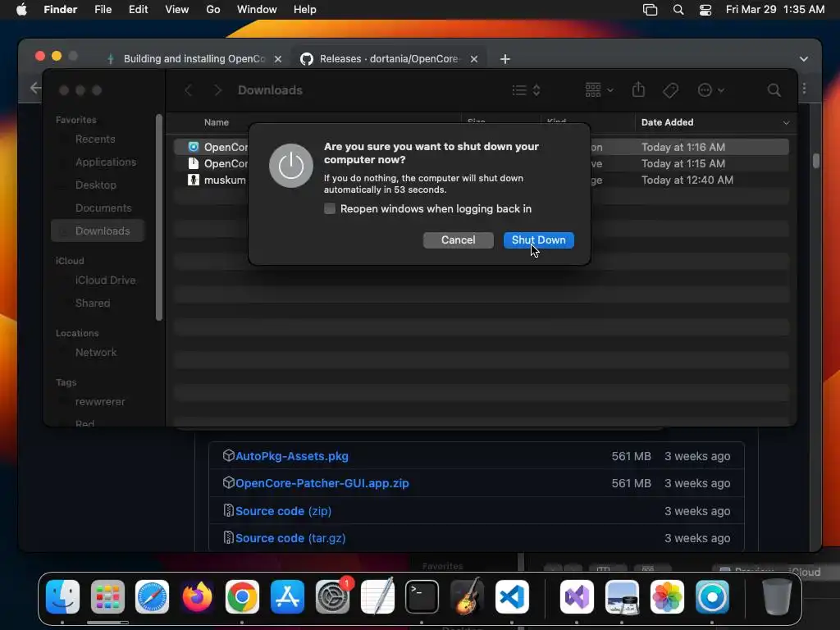Select file added Today at 1:15 AM

pos(481,163)
